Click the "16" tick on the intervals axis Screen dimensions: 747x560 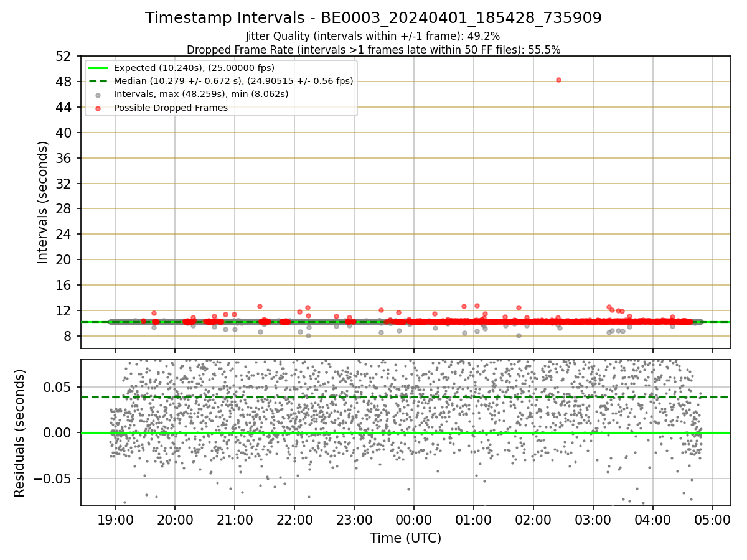pos(65,285)
